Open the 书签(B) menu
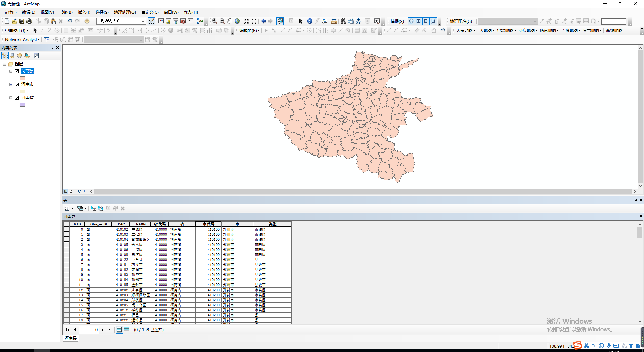 66,12
